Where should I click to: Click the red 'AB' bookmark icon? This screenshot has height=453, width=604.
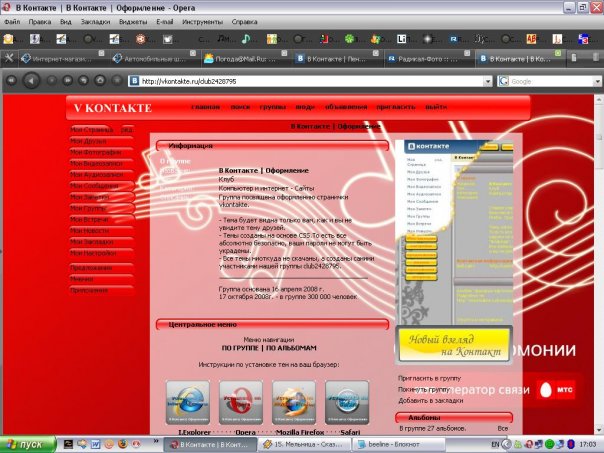[531, 39]
